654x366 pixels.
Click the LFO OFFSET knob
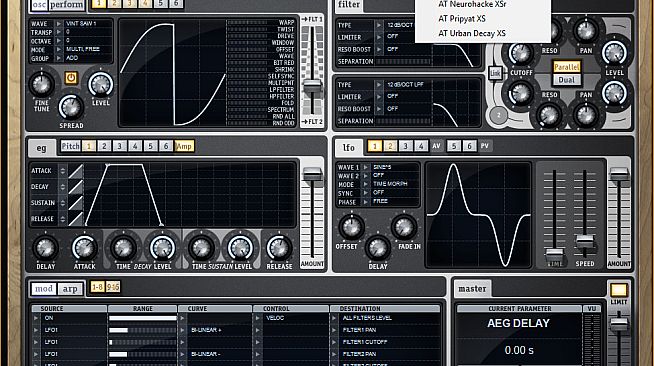pos(352,227)
